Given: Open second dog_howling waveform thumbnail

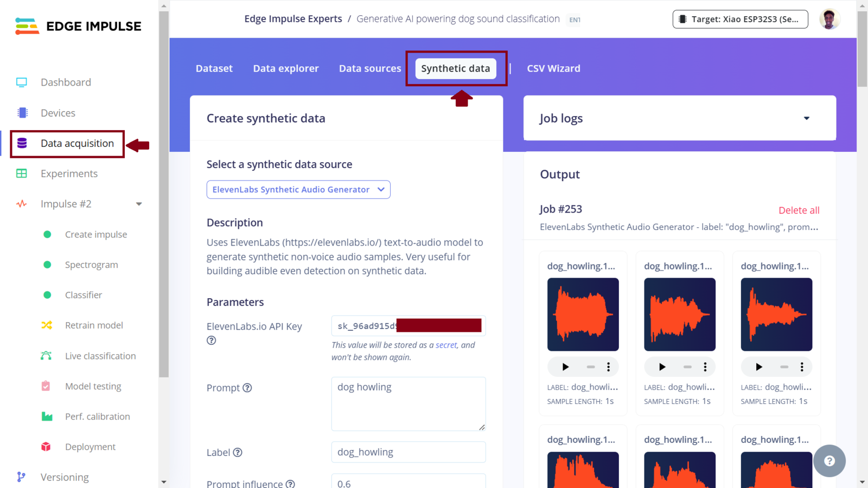Looking at the screenshot, I should pyautogui.click(x=680, y=314).
